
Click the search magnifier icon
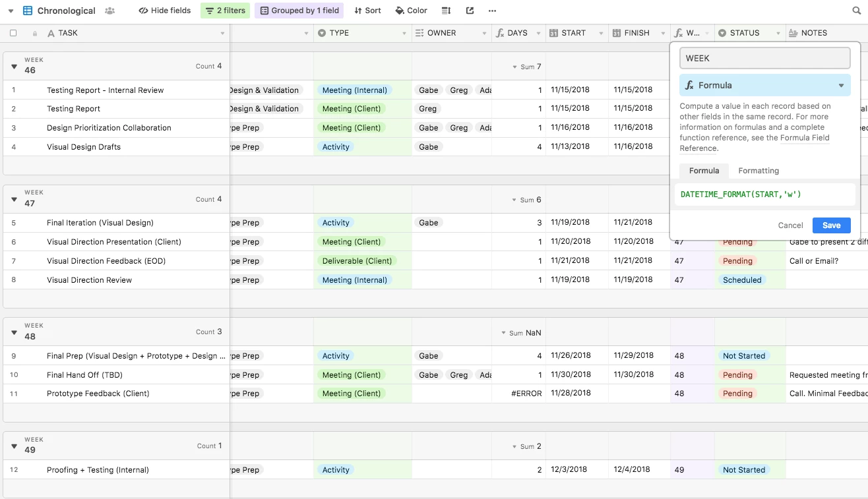pos(857,11)
